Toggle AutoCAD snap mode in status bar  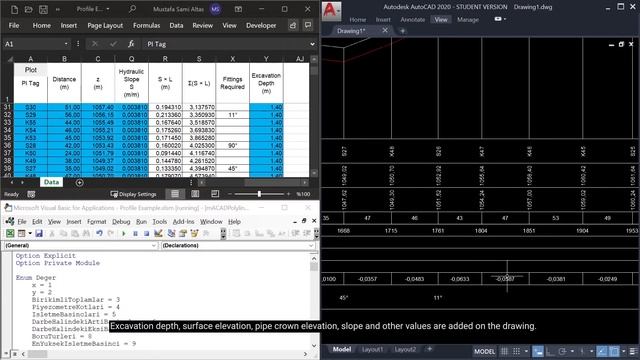coord(516,351)
